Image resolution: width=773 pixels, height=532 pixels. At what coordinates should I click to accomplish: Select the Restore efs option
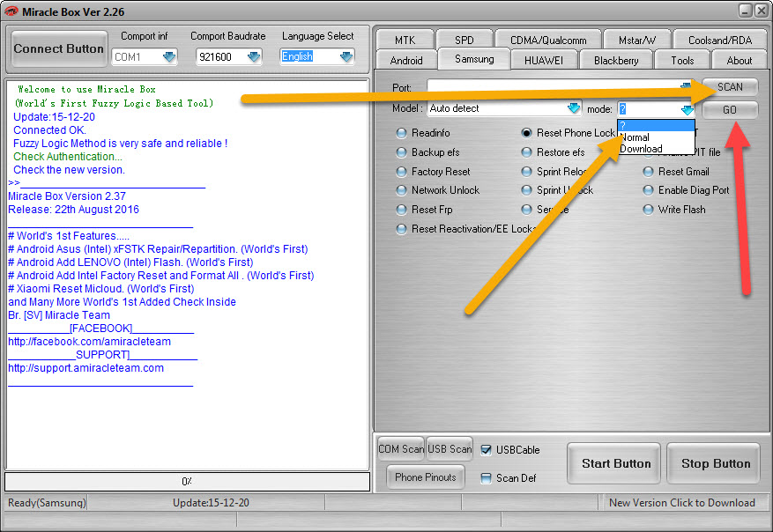(526, 152)
